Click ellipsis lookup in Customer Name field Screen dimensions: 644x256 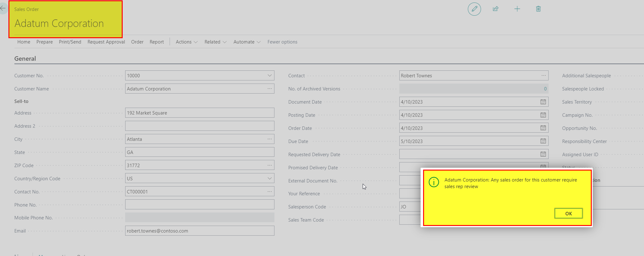point(270,89)
